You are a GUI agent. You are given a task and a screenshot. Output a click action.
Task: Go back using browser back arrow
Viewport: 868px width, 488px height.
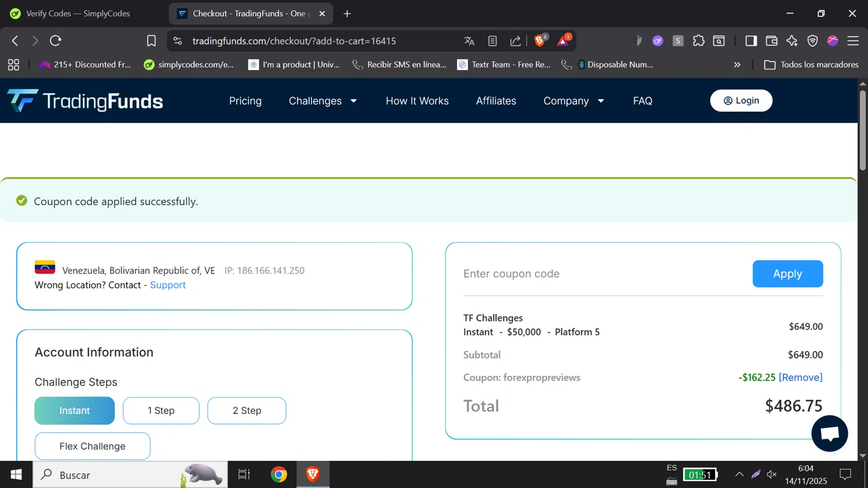[x=15, y=40]
